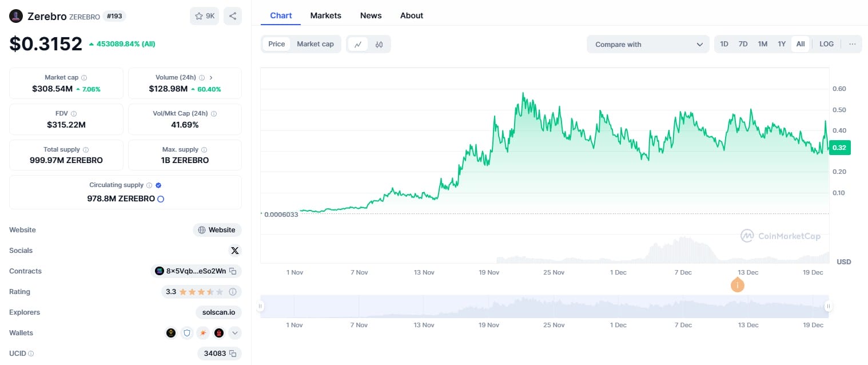
Task: Copy the contract address via copy icon
Action: [233, 271]
